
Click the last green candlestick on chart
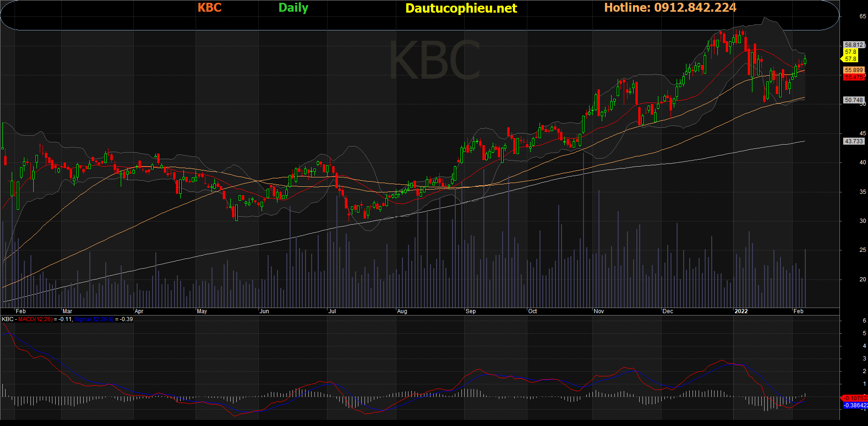coord(805,60)
